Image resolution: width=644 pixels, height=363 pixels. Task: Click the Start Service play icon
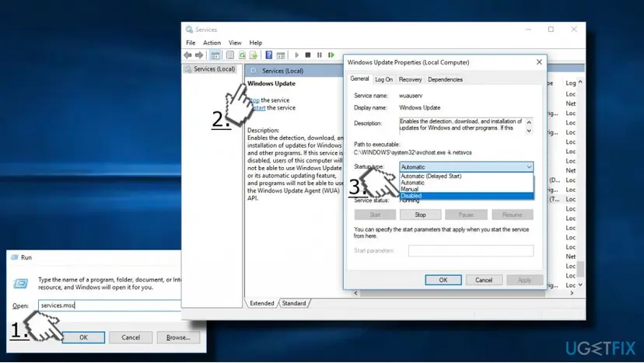tap(296, 55)
